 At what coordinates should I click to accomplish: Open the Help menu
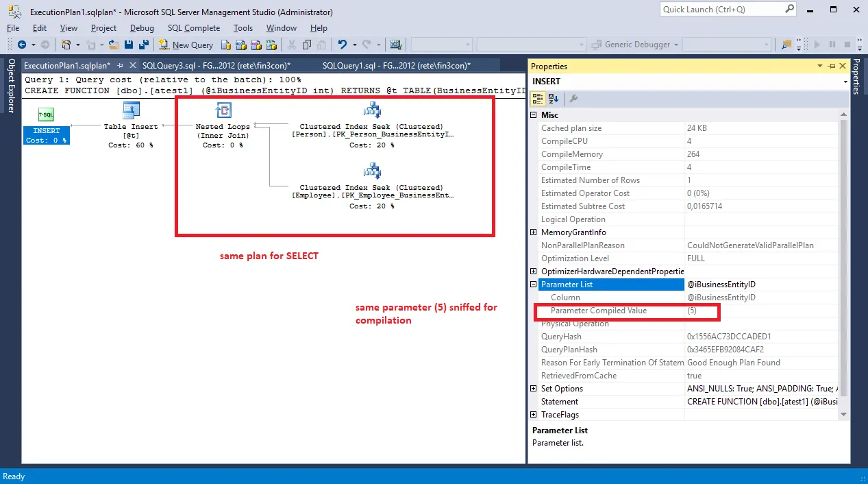pos(319,28)
